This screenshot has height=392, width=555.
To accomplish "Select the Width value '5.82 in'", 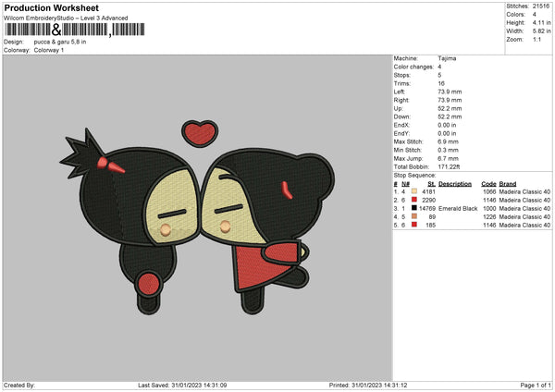I will click(x=541, y=31).
